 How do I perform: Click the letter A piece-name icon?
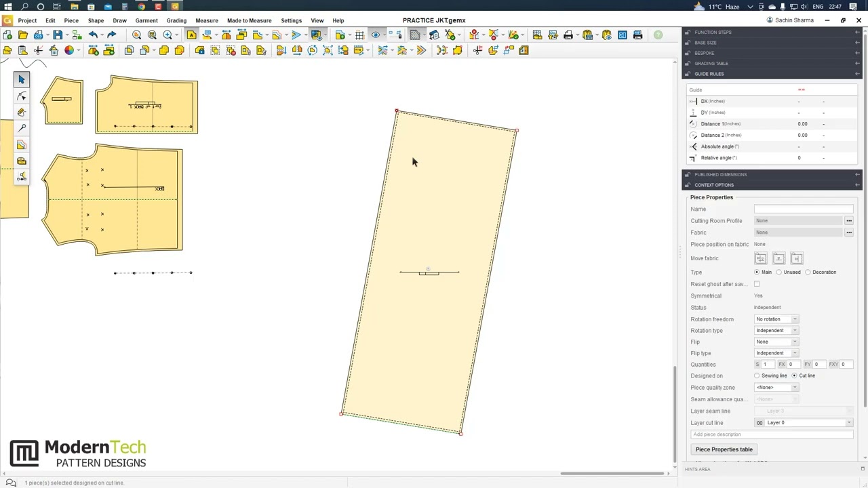pos(192,35)
